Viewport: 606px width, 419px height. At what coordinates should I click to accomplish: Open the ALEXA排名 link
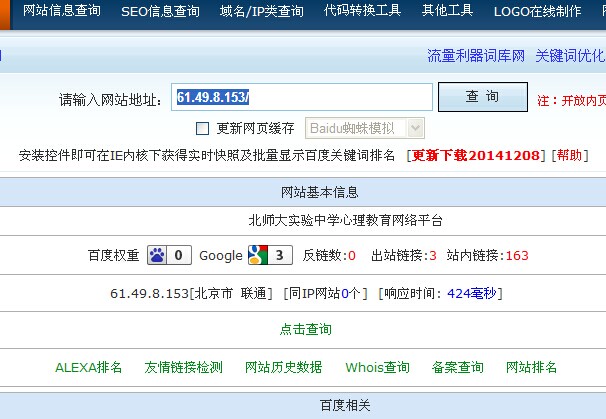point(89,367)
